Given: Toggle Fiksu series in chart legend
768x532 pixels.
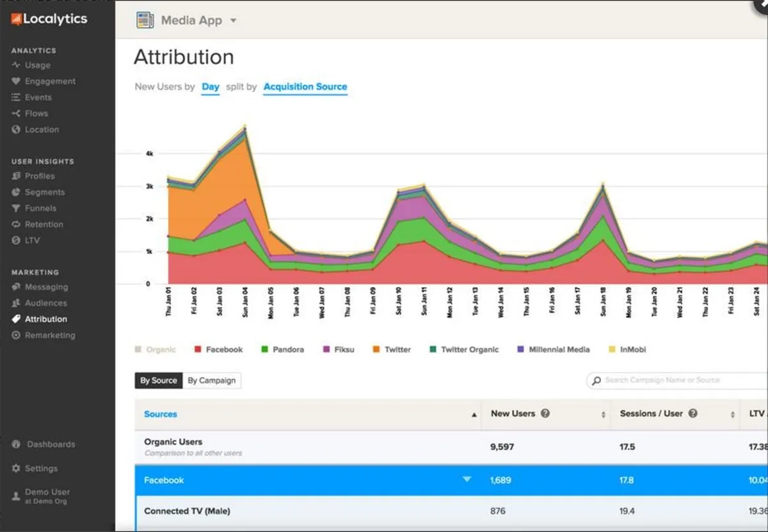Looking at the screenshot, I should tap(338, 350).
